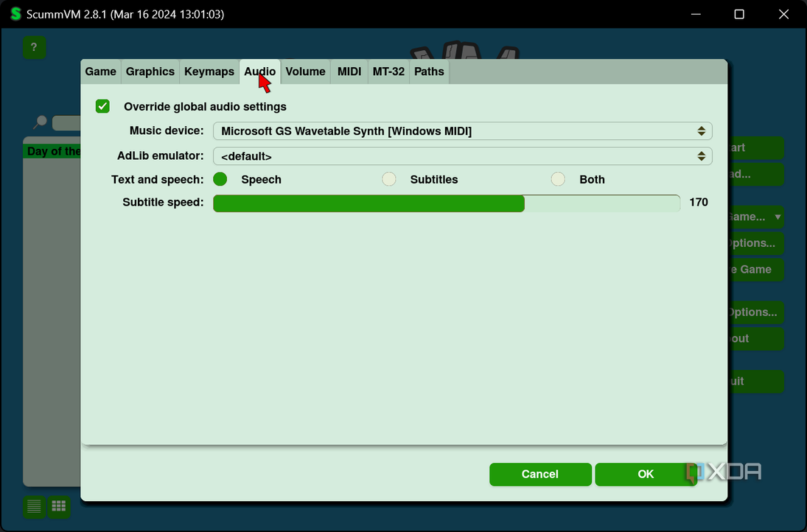This screenshot has height=532, width=807.
Task: Adjust the Subtitle speed slider
Action: (x=447, y=203)
